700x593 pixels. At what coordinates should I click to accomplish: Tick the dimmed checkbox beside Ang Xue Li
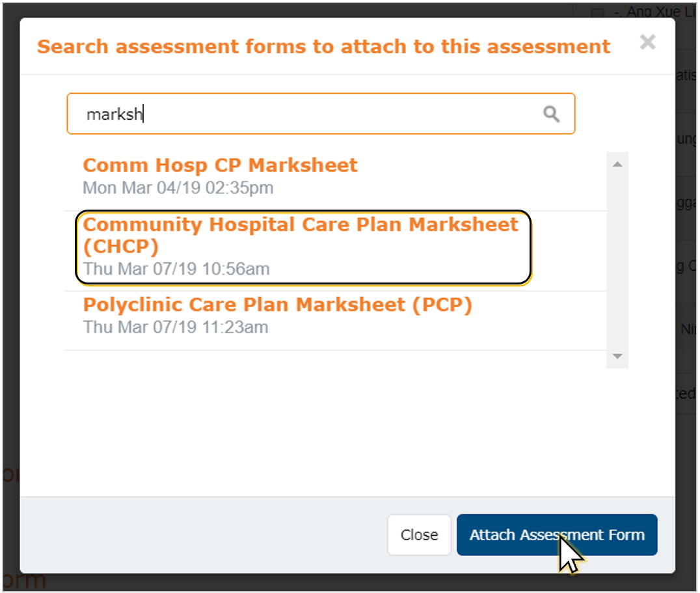coord(597,14)
